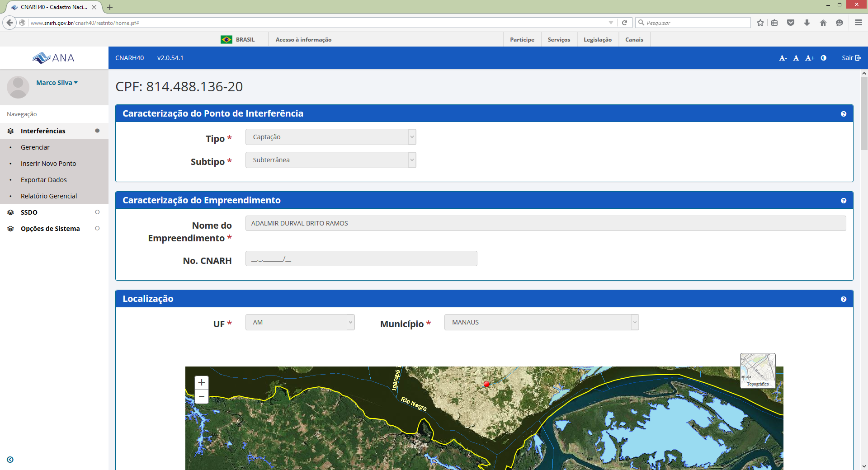
Task: Open Relatório Gerencial in sidebar
Action: click(49, 196)
